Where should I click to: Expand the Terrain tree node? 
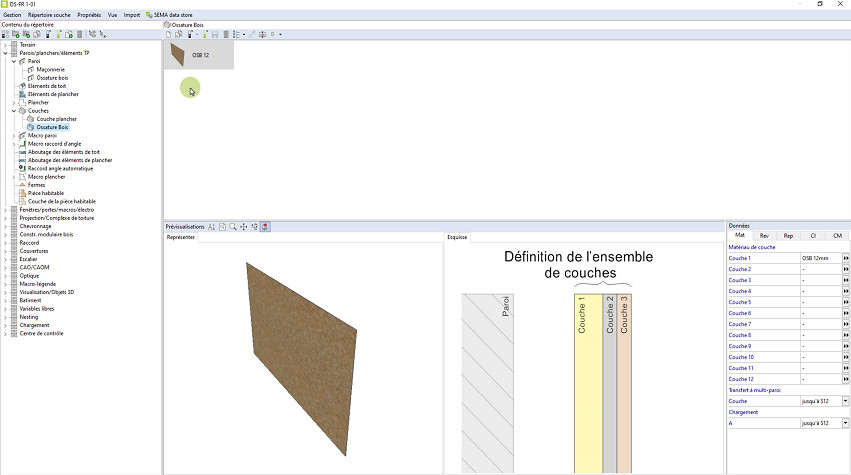pyautogui.click(x=5, y=45)
